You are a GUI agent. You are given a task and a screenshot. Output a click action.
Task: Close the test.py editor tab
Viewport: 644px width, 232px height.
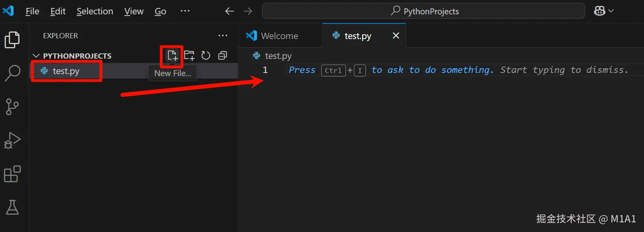(x=396, y=35)
